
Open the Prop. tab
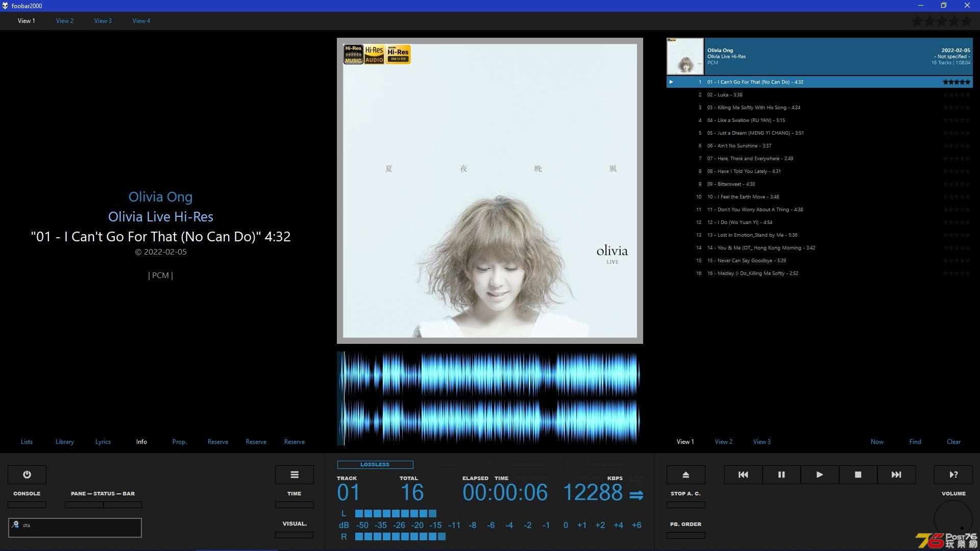[180, 442]
